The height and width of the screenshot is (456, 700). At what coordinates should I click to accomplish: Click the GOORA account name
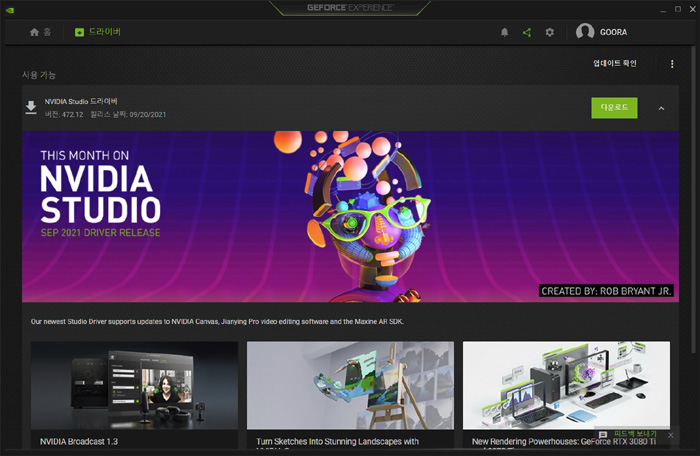coord(614,32)
